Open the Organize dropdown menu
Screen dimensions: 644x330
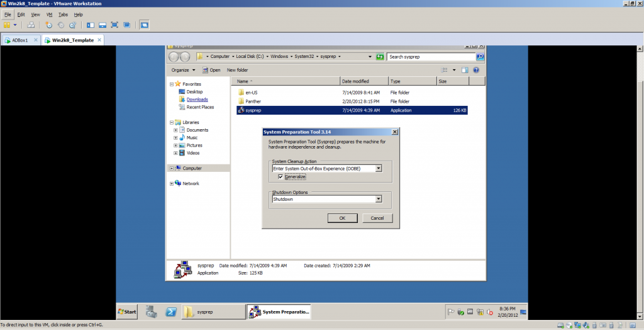click(x=183, y=70)
